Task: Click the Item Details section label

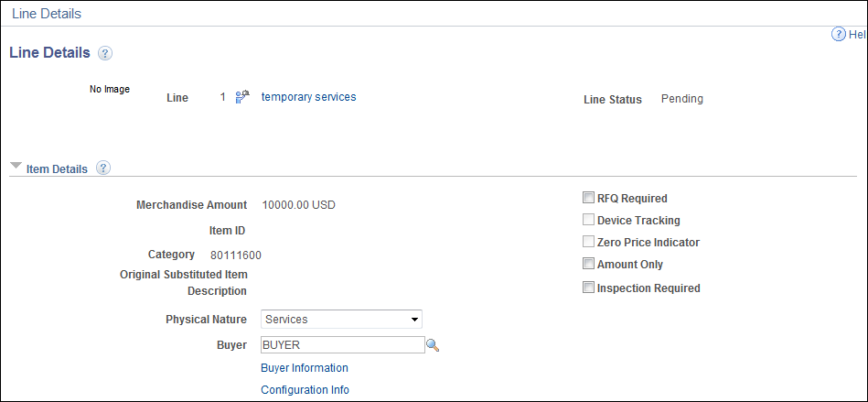Action: coord(57,169)
